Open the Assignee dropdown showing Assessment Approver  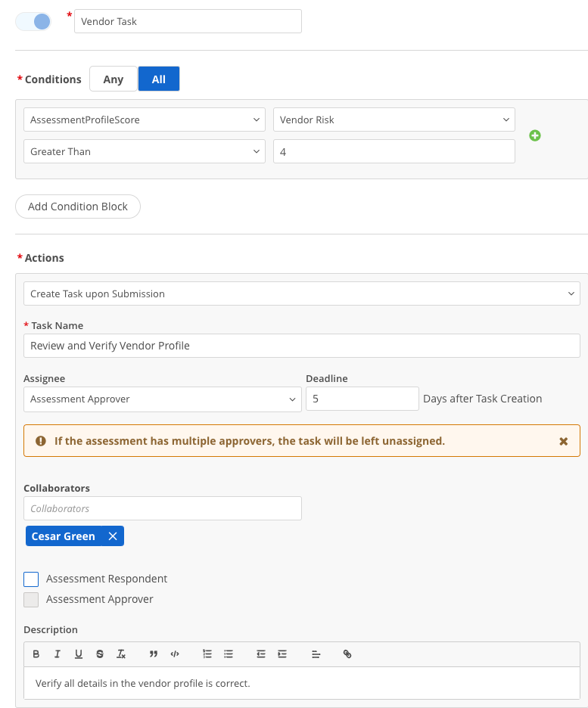162,399
